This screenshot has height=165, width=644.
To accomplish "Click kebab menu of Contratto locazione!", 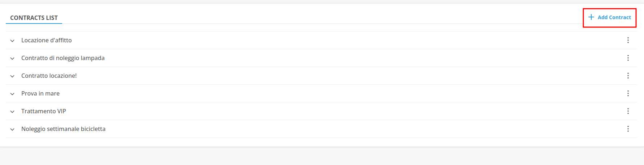I will point(628,76).
